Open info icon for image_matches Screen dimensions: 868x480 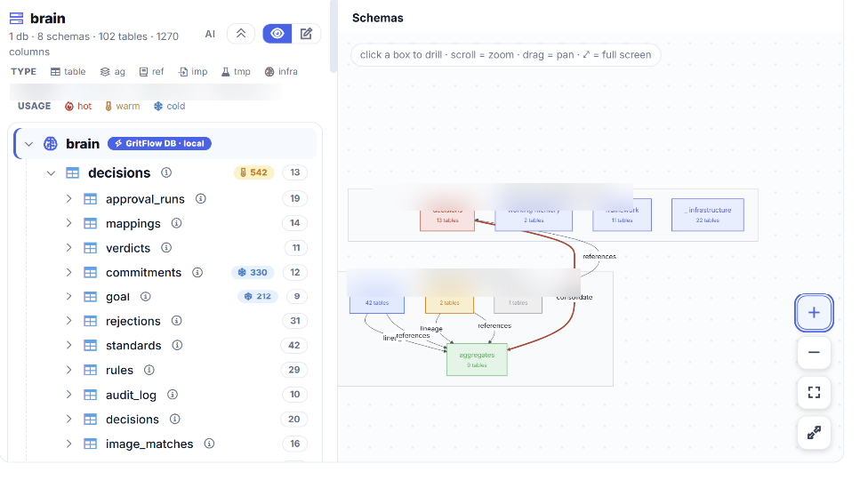pyautogui.click(x=209, y=444)
